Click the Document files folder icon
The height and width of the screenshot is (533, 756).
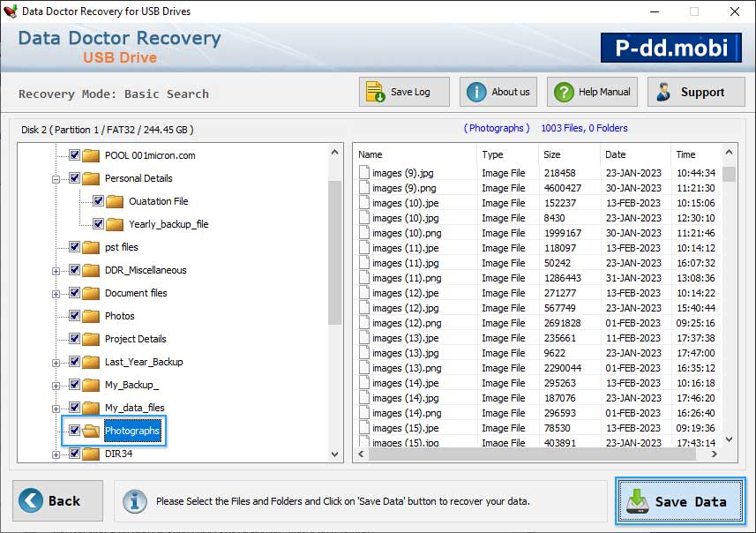(91, 293)
